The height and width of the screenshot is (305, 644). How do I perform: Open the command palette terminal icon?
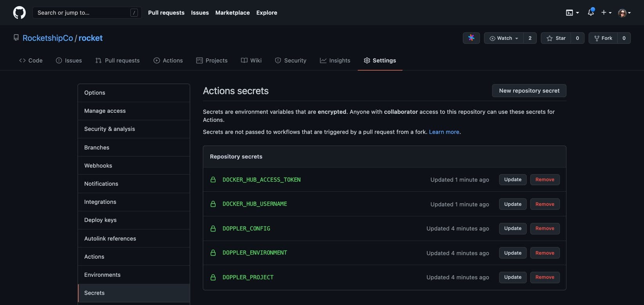coord(572,13)
